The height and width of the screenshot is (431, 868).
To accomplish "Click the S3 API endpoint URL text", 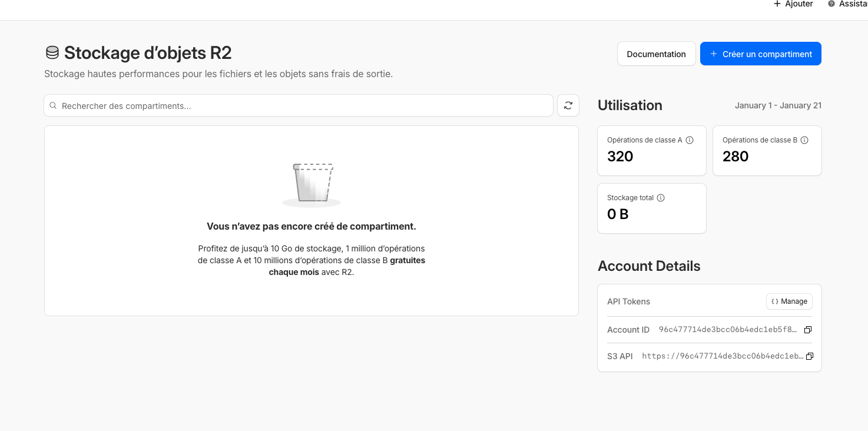I will coord(722,356).
